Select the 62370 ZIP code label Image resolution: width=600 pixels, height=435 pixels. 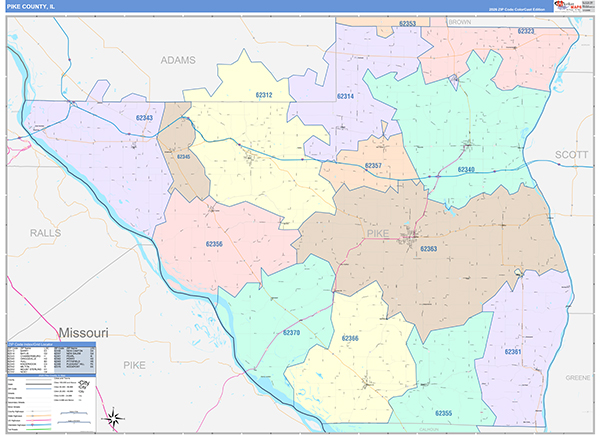click(291, 331)
